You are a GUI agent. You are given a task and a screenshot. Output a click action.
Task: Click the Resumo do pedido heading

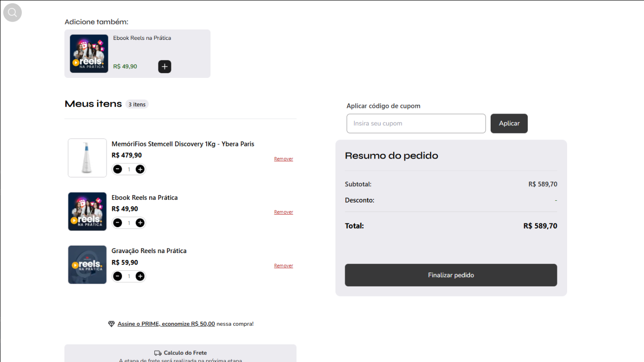[391, 156]
